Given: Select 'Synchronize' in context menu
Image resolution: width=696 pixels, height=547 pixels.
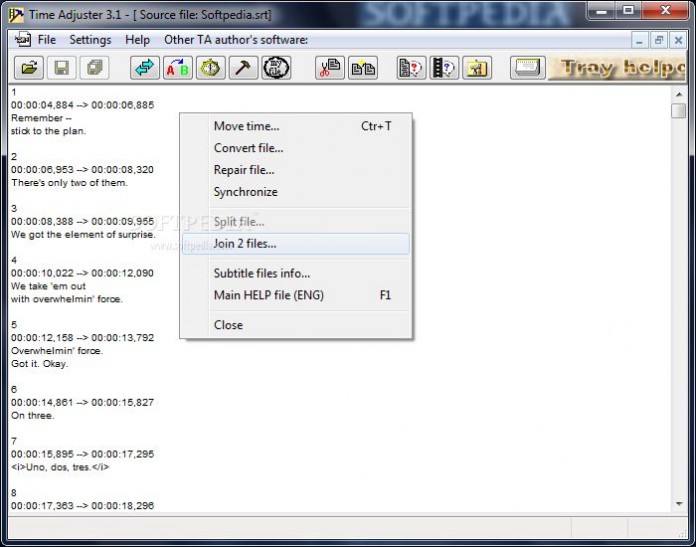Looking at the screenshot, I should pyautogui.click(x=296, y=192).
